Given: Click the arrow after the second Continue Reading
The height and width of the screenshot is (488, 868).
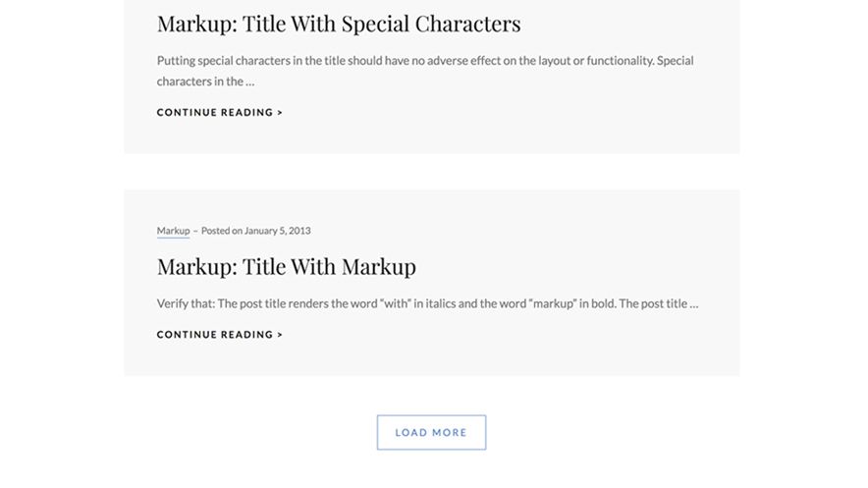Looking at the screenshot, I should (280, 335).
